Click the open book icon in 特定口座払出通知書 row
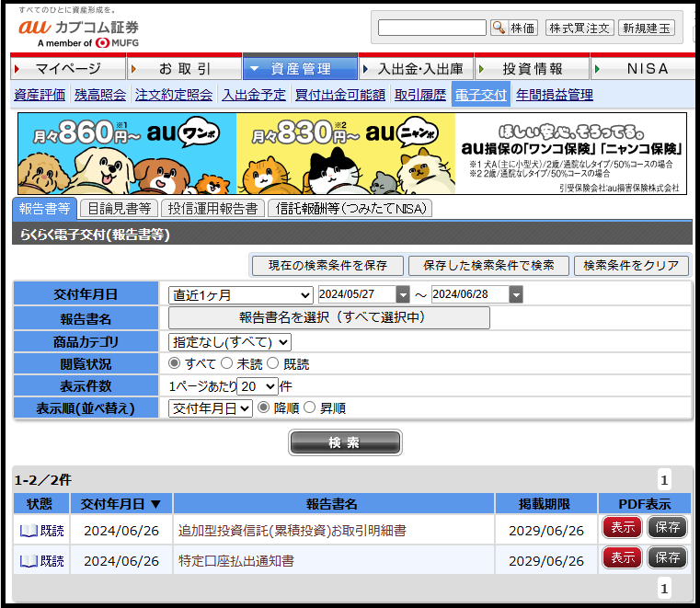The height and width of the screenshot is (608, 700). [x=29, y=561]
